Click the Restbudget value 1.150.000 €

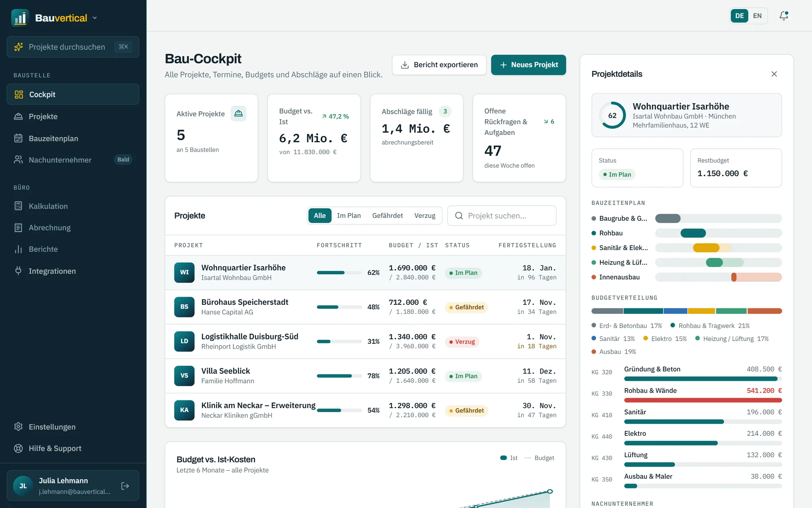pyautogui.click(x=723, y=174)
